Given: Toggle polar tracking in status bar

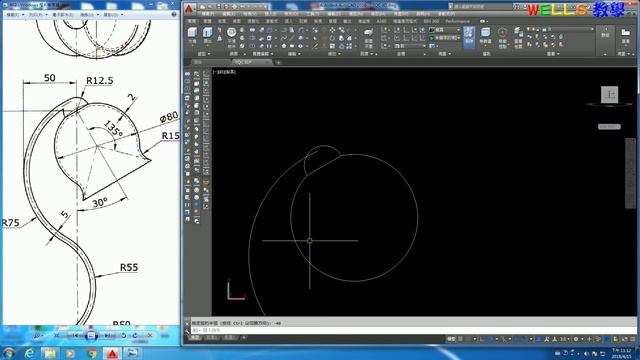Looking at the screenshot, I should pos(491,339).
